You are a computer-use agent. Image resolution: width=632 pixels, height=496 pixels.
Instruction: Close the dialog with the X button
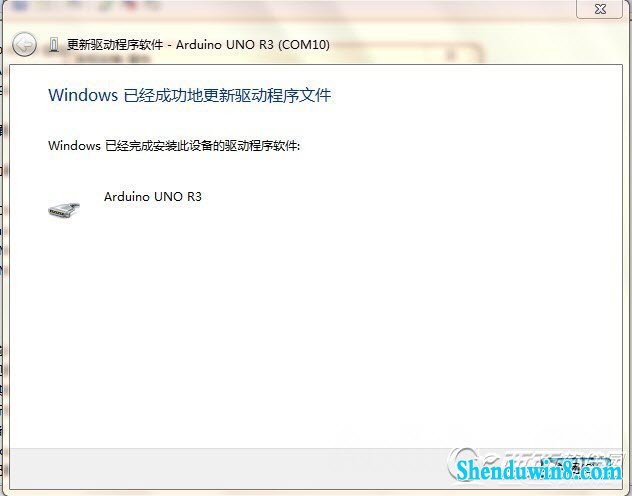[600, 9]
